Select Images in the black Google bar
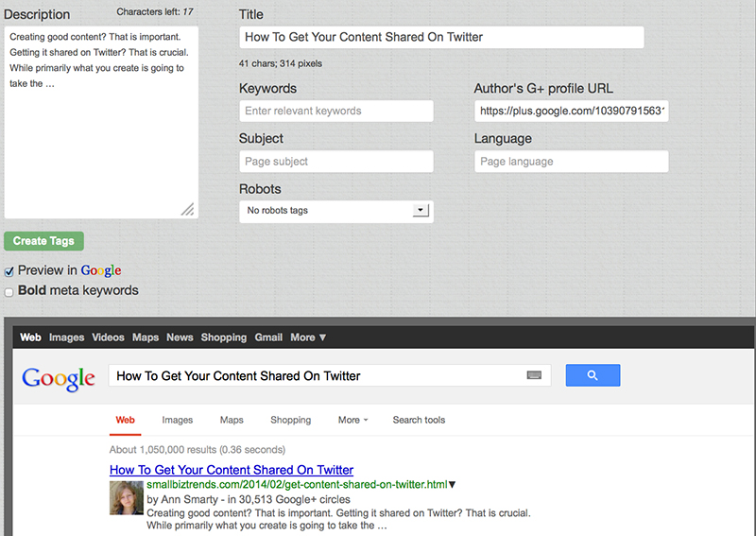 pyautogui.click(x=66, y=337)
